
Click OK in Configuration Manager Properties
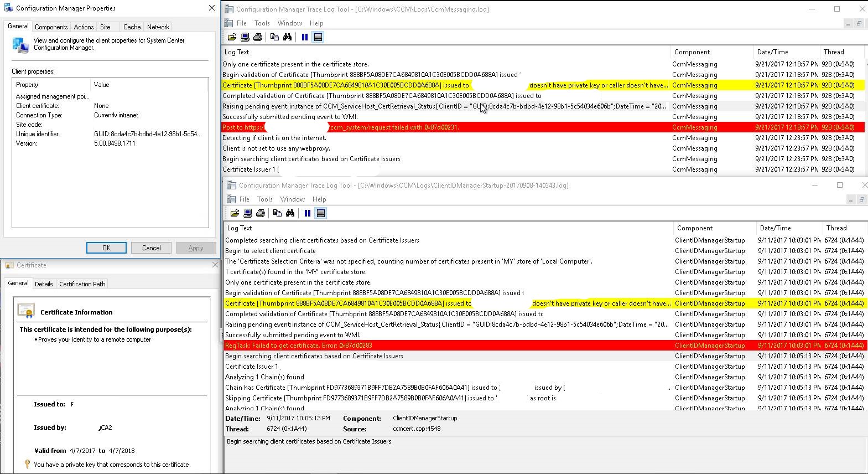pyautogui.click(x=106, y=248)
